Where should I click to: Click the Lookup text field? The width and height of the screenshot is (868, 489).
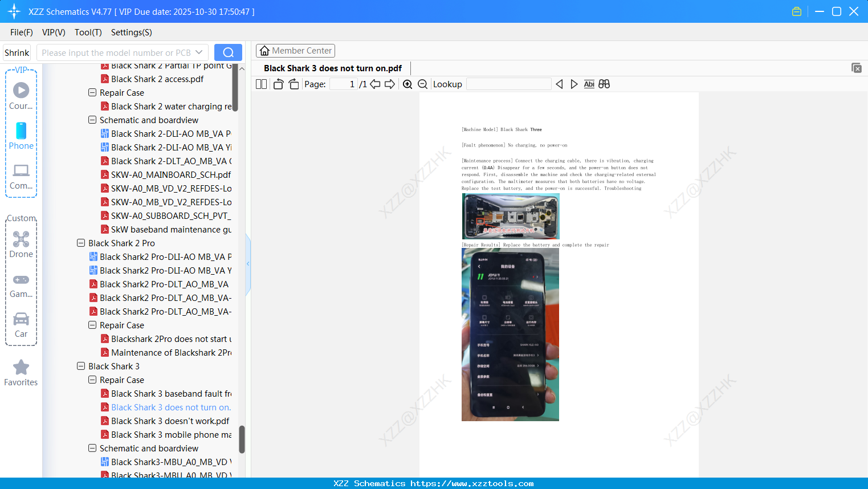pos(509,84)
